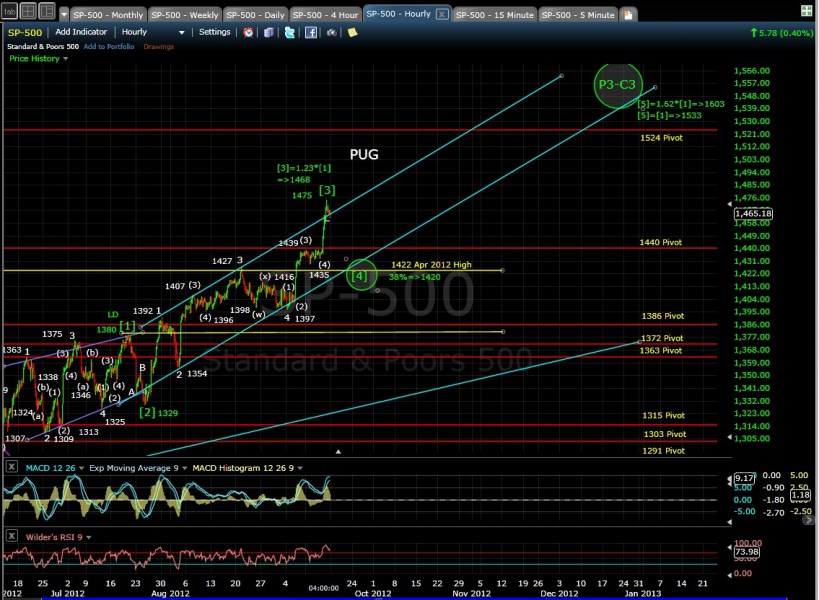Click the MACD value tag 9.17

click(744, 478)
